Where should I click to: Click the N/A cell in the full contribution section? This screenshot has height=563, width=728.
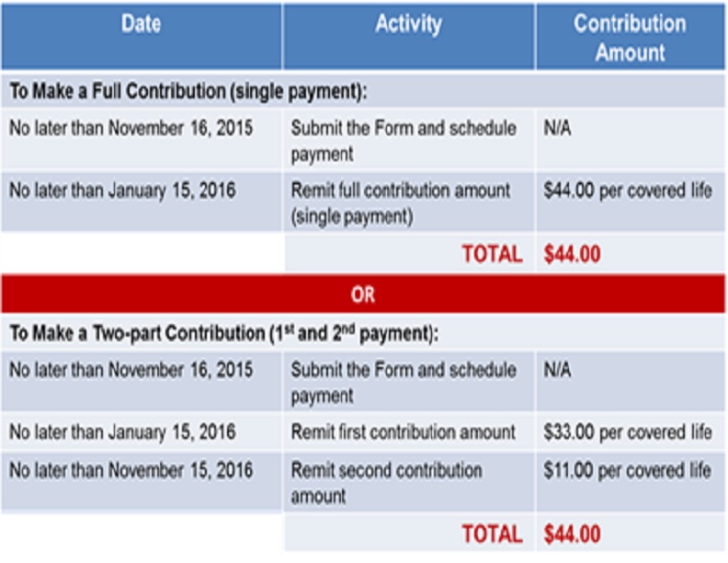tap(557, 129)
